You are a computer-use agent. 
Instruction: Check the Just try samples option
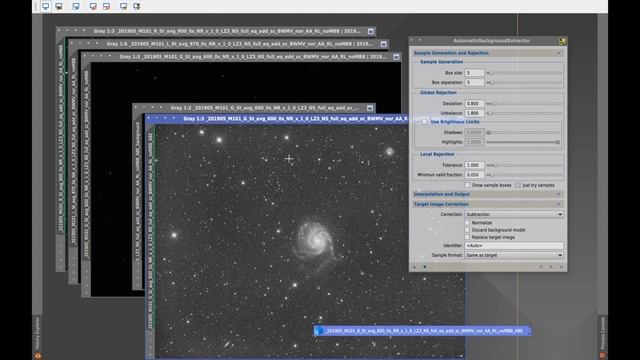pyautogui.click(x=518, y=185)
